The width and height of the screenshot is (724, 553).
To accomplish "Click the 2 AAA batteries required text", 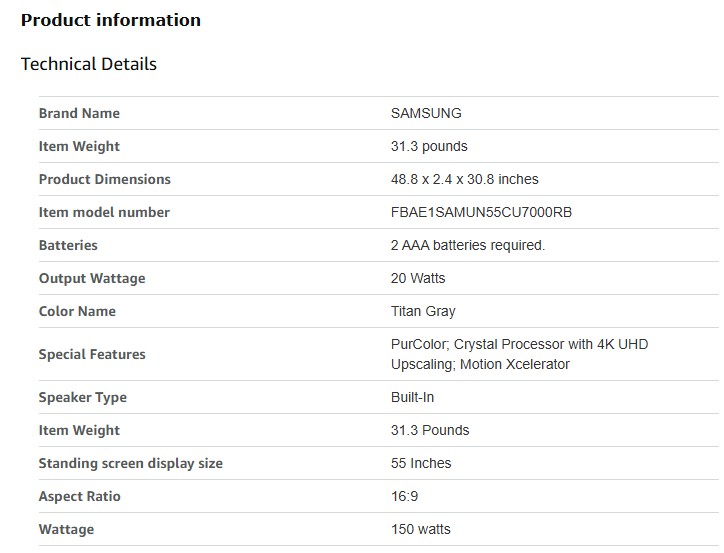I will [x=467, y=245].
